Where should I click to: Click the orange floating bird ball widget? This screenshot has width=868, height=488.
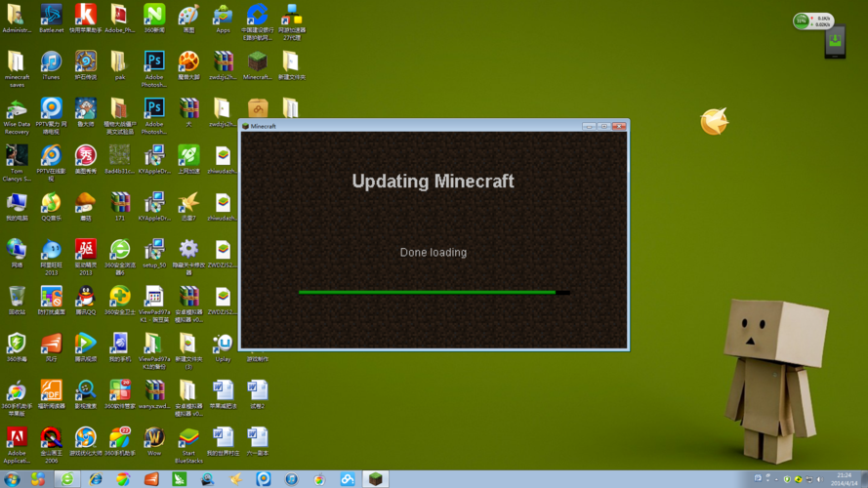point(714,121)
